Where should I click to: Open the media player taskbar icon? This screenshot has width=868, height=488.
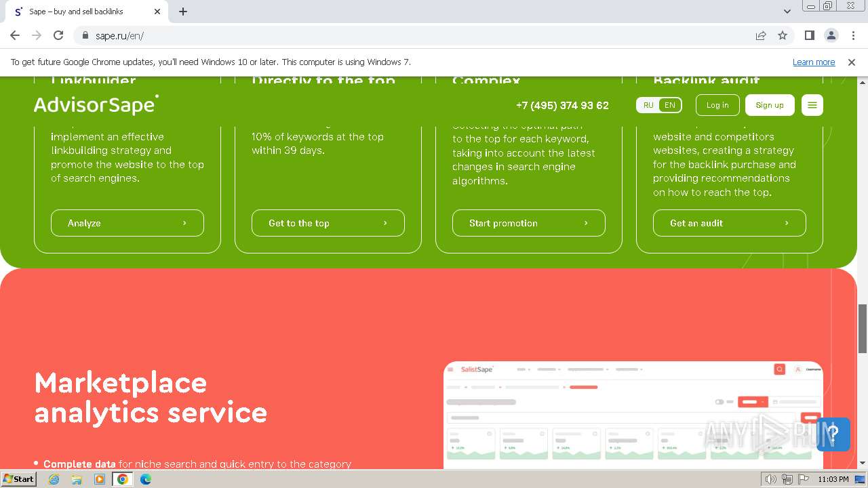100,479
